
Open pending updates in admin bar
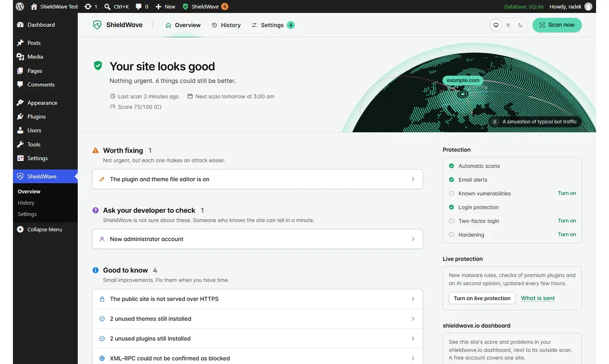click(91, 7)
